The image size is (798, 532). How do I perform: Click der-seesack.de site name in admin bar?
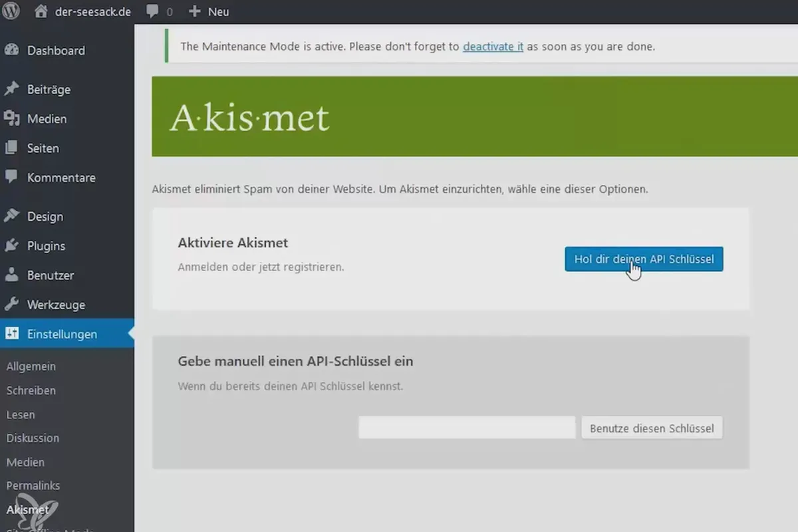pyautogui.click(x=93, y=12)
